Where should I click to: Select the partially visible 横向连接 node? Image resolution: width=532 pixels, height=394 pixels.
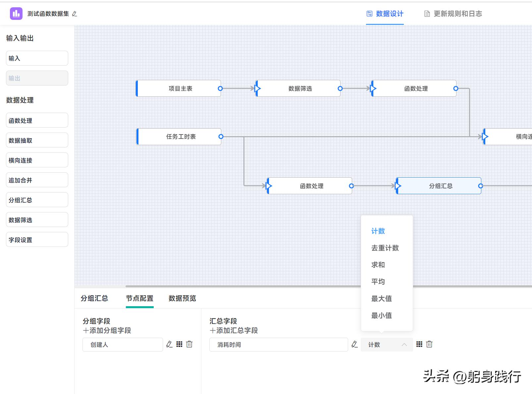coord(508,137)
